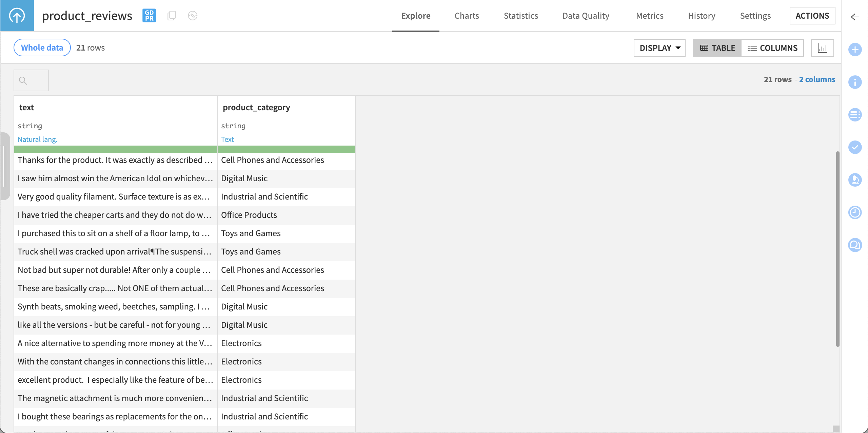Switch to the COLUMNS view mode

point(773,48)
